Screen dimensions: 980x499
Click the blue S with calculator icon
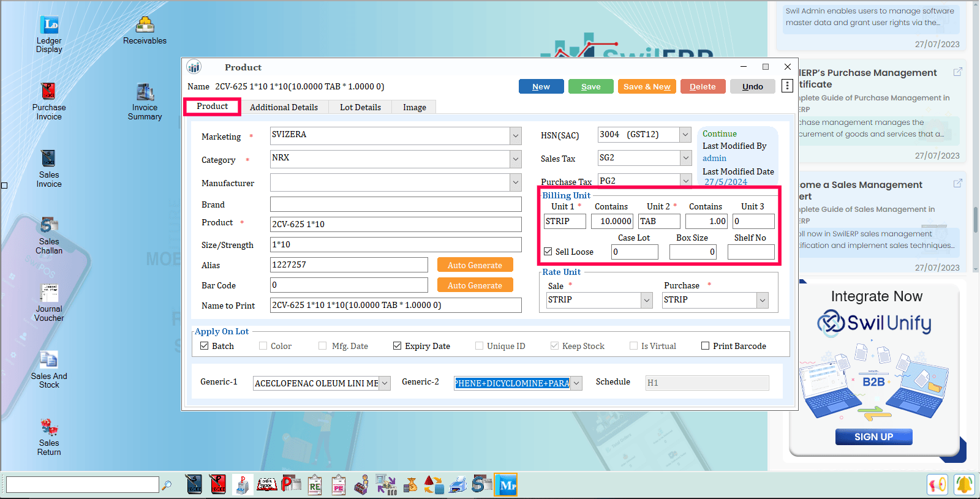(482, 484)
